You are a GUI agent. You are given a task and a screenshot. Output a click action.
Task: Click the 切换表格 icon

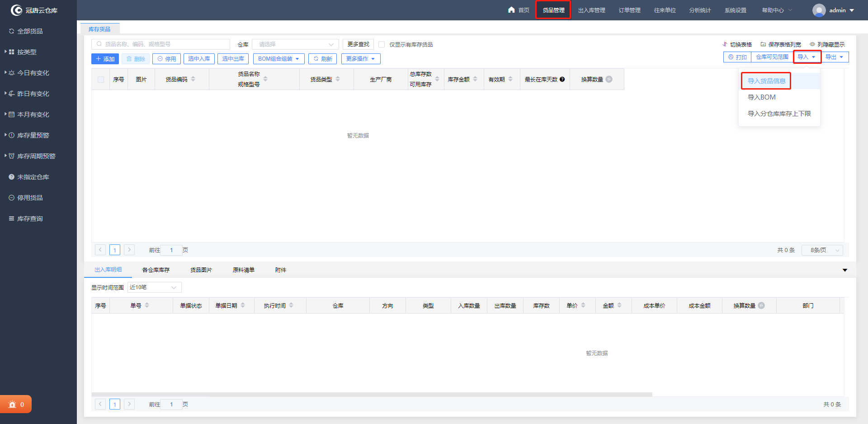(x=725, y=44)
